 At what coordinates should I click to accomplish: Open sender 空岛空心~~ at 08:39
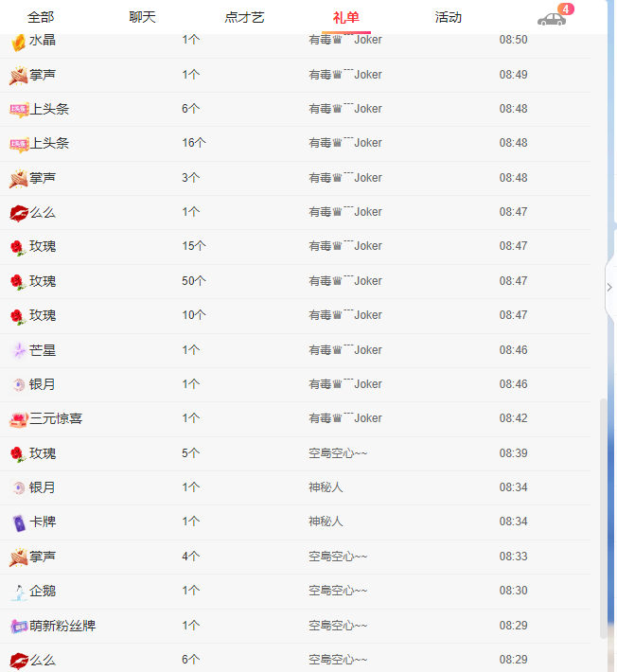338,453
